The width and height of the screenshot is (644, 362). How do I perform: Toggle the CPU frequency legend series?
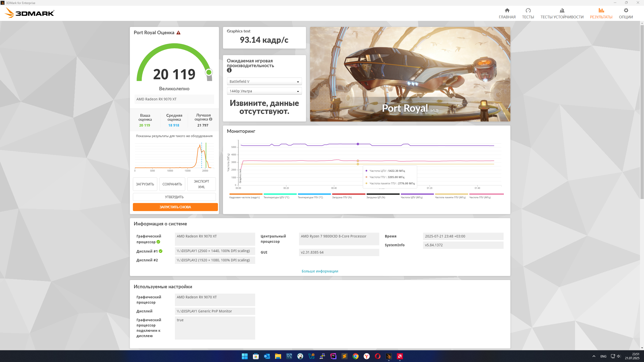(417, 196)
